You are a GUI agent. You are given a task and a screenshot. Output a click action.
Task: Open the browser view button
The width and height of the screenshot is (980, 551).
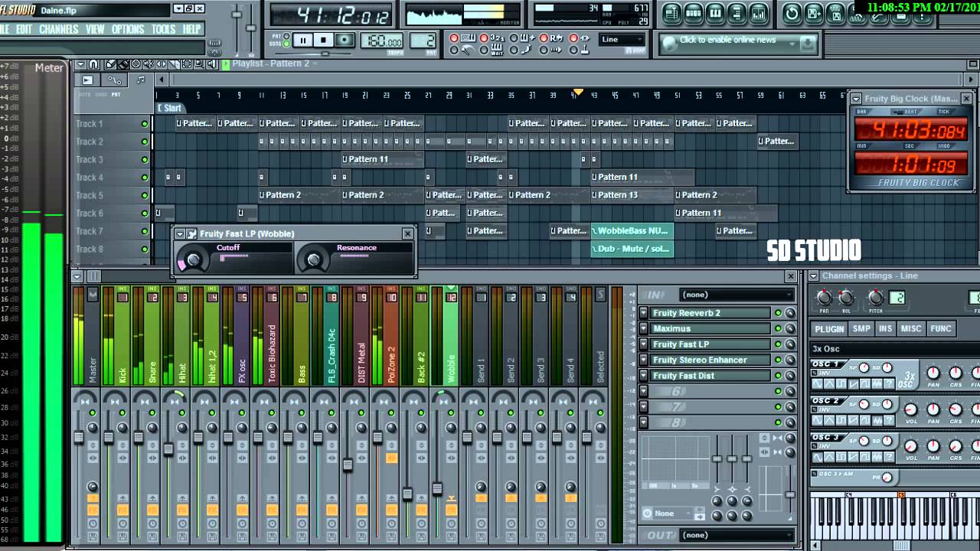[737, 13]
